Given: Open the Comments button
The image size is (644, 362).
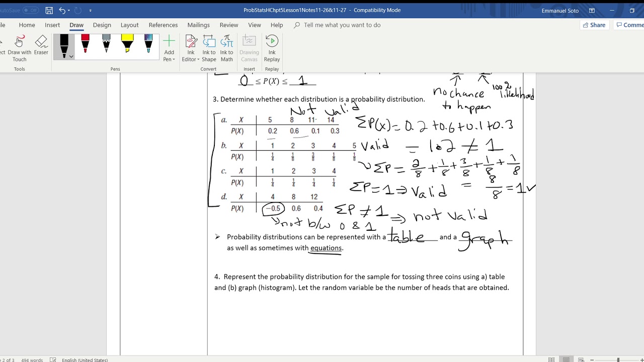Looking at the screenshot, I should tap(629, 25).
